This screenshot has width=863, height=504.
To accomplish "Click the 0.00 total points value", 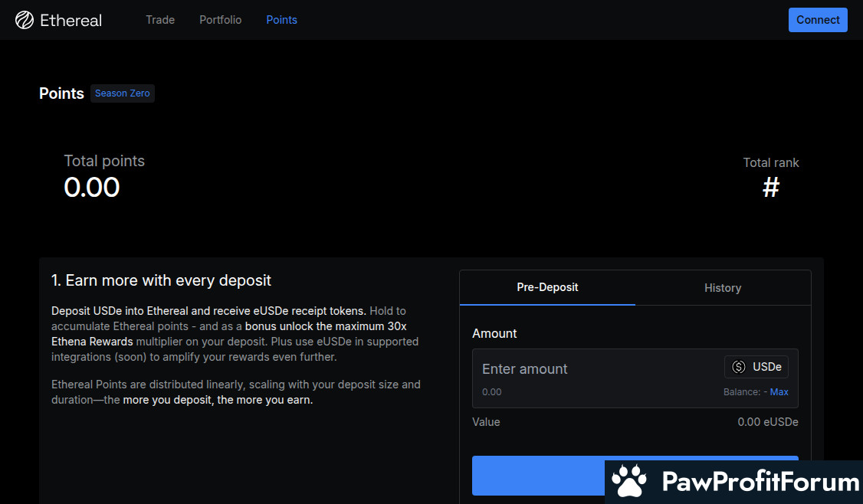I will coord(92,188).
